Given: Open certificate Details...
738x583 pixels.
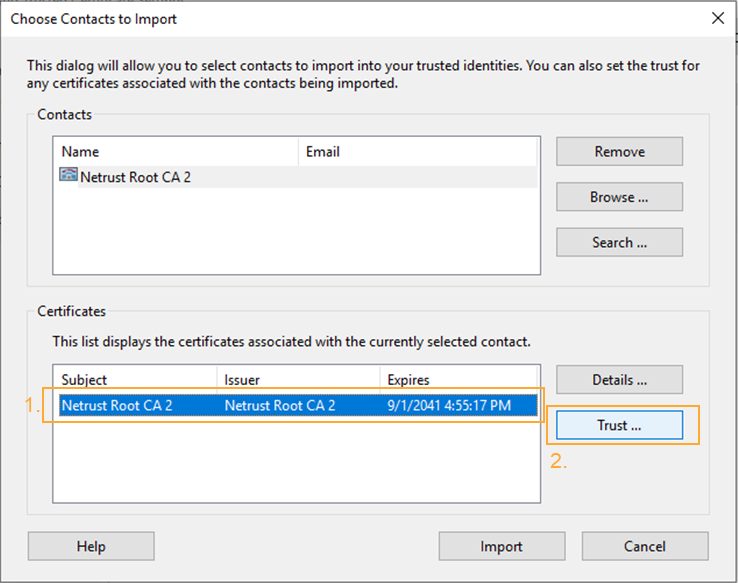Looking at the screenshot, I should point(619,380).
